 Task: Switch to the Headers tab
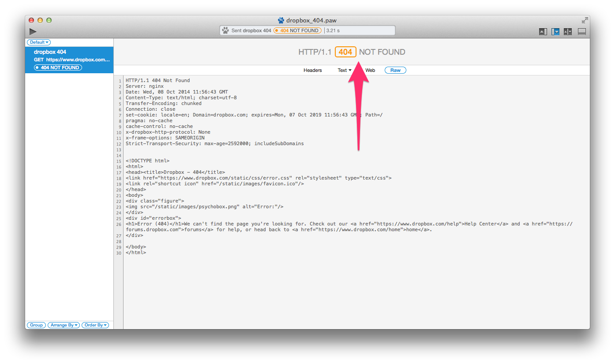(x=313, y=70)
